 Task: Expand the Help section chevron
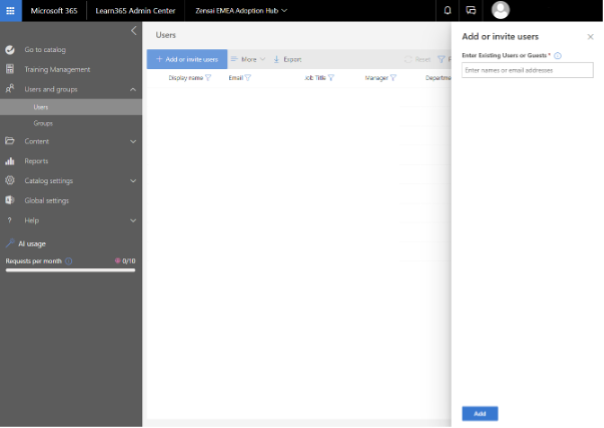(133, 221)
